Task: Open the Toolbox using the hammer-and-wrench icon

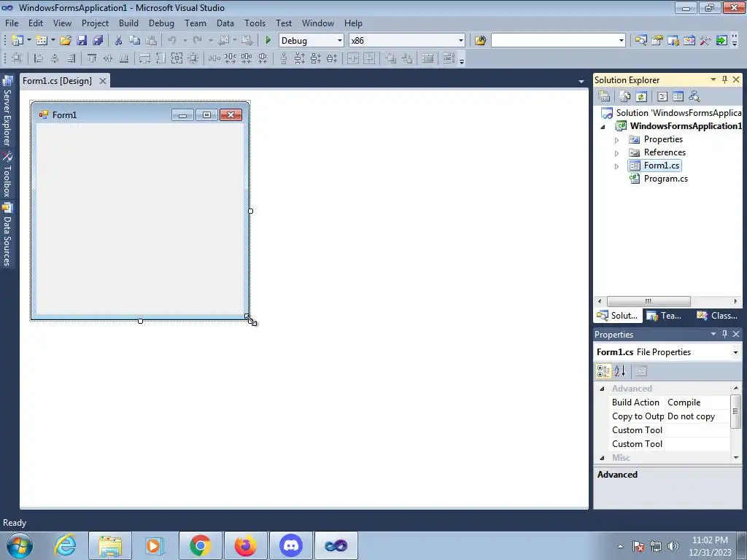Action: tap(705, 41)
